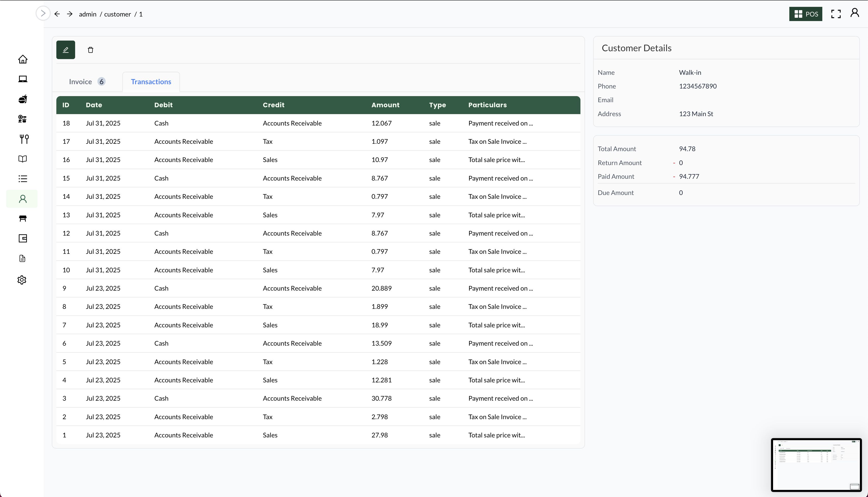Click the wallet icon in sidebar

click(23, 238)
